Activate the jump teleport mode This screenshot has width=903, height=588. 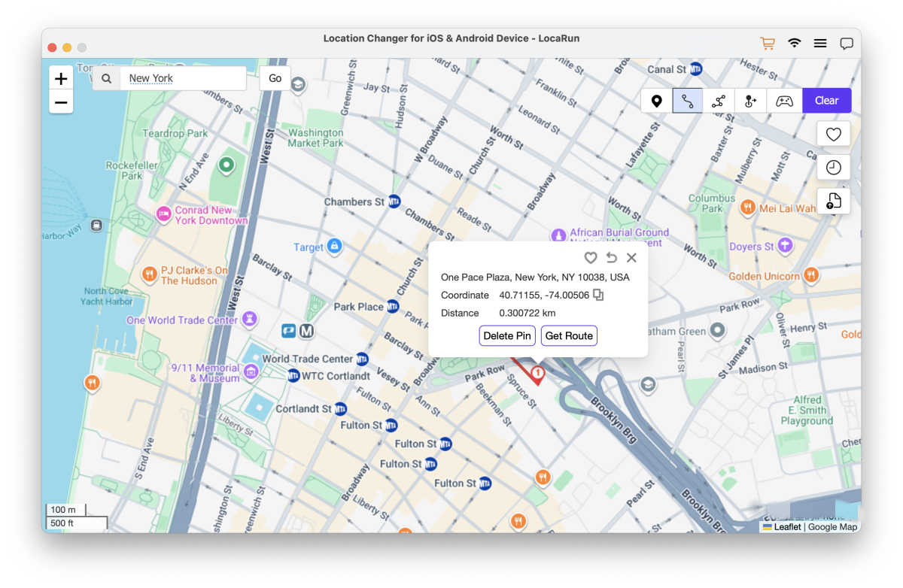750,101
